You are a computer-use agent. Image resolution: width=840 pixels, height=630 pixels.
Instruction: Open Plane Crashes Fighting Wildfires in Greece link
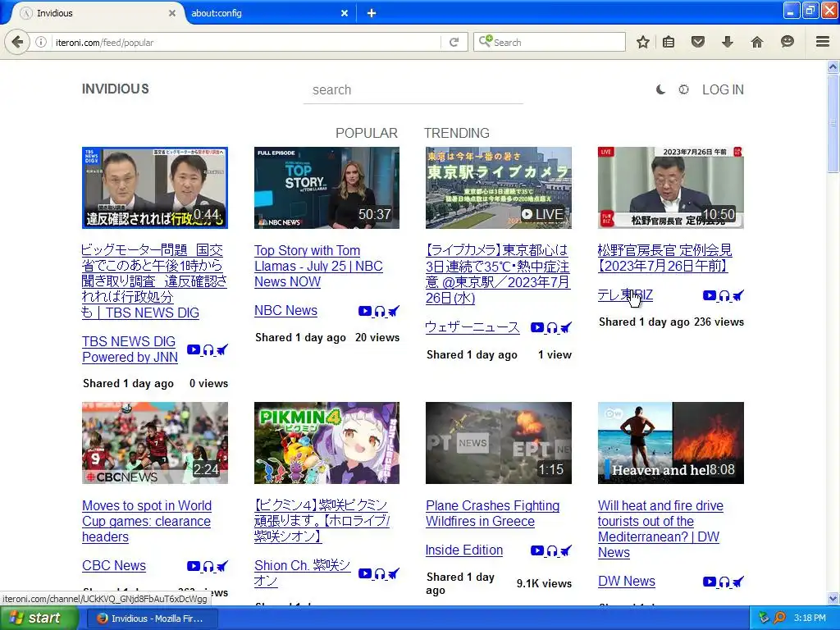point(492,514)
